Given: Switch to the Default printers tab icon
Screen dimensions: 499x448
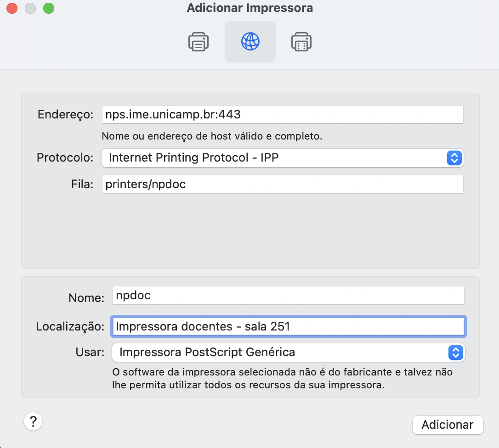Looking at the screenshot, I should click(198, 42).
